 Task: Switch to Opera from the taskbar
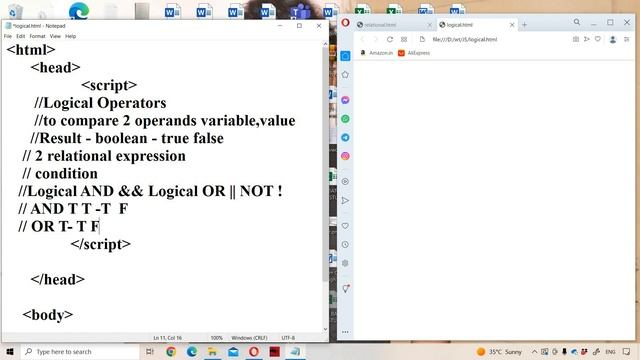tap(254, 351)
